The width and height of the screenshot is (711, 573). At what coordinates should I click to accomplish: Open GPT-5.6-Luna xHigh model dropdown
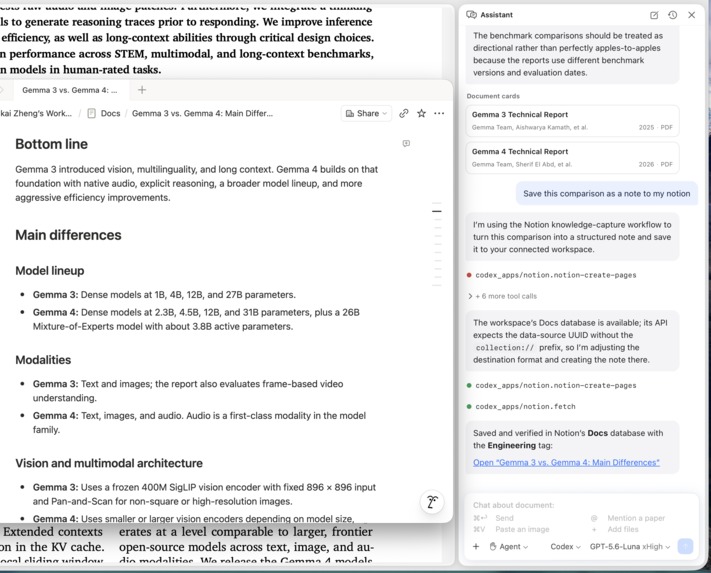(629, 547)
